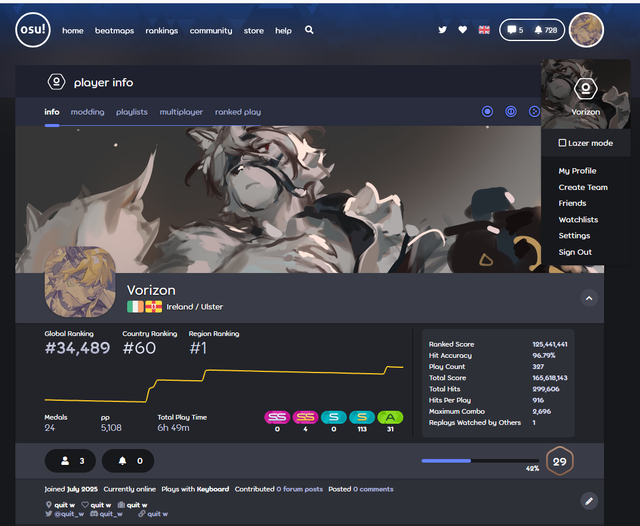Toggle the Lazer mode checkbox
The image size is (640, 526).
(x=562, y=143)
